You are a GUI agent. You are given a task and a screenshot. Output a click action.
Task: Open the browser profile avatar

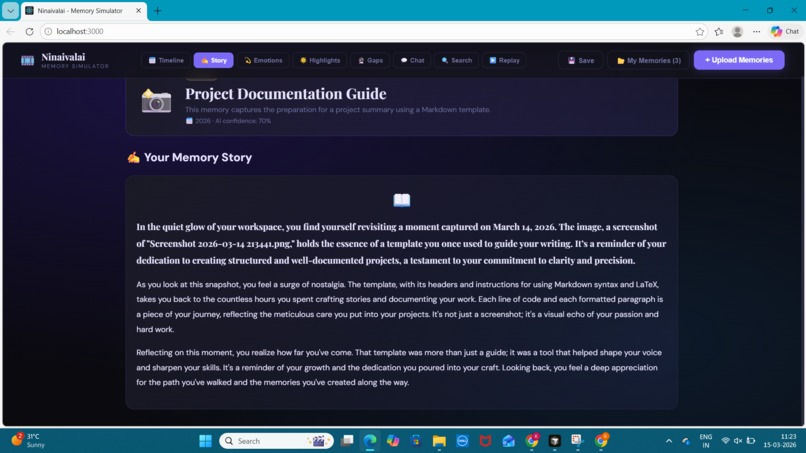tap(737, 31)
